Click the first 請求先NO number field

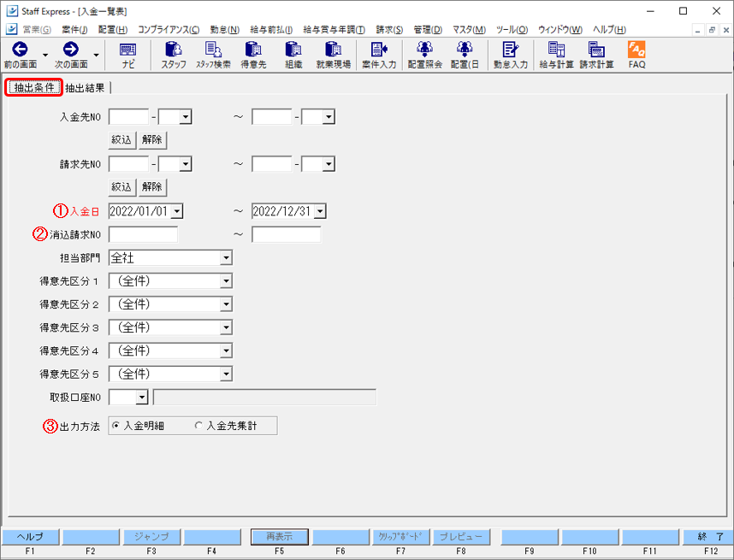(x=128, y=164)
